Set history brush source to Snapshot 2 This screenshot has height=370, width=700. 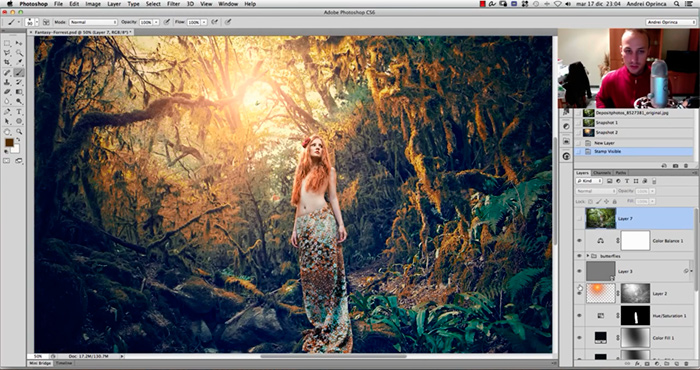click(x=578, y=133)
